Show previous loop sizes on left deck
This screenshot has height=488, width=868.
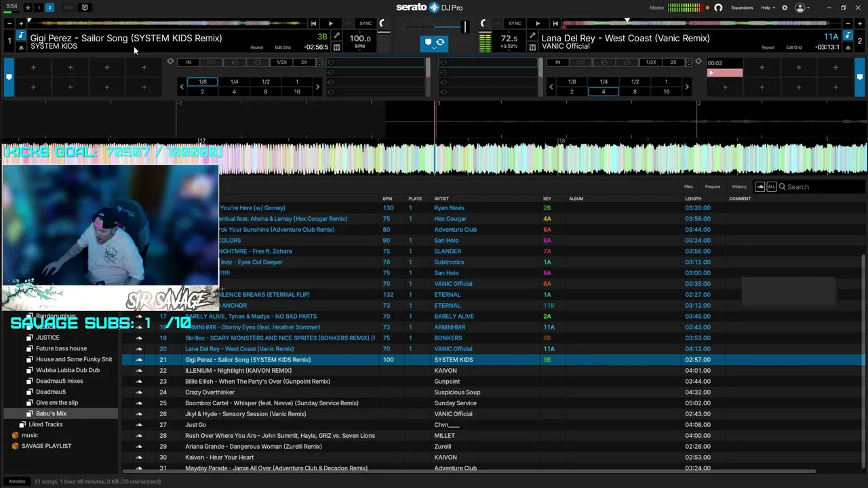coord(181,87)
